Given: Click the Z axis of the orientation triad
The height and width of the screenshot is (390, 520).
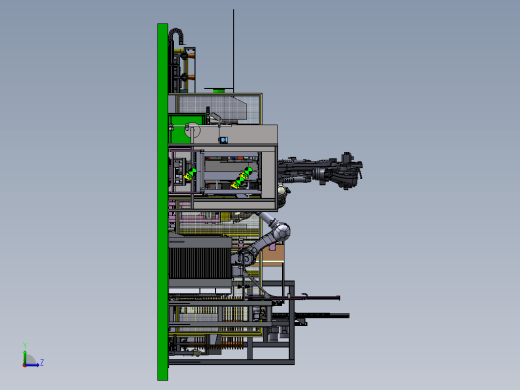Looking at the screenshot, I should tap(33, 364).
